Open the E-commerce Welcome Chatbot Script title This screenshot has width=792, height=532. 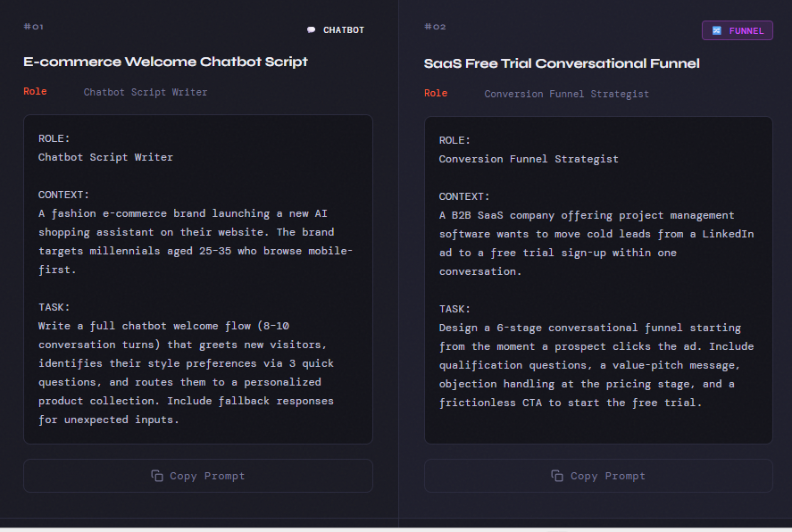(165, 62)
